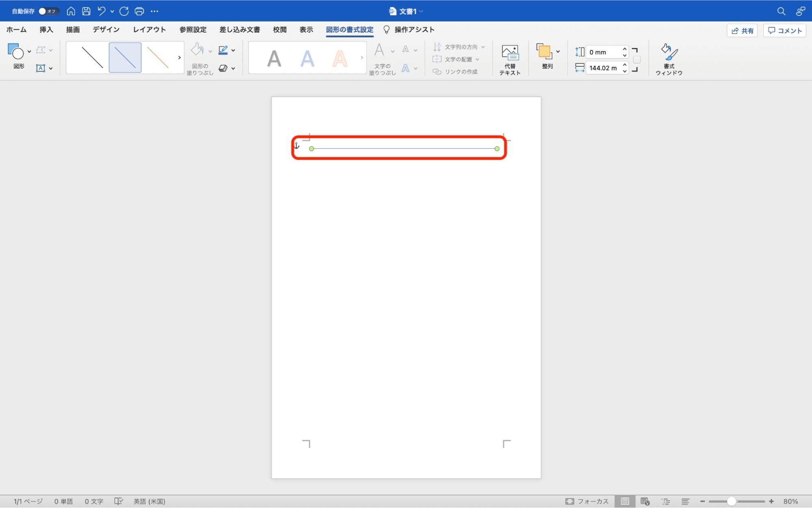Open 操作アシスト tell me box
812x508 pixels.
pyautogui.click(x=409, y=30)
